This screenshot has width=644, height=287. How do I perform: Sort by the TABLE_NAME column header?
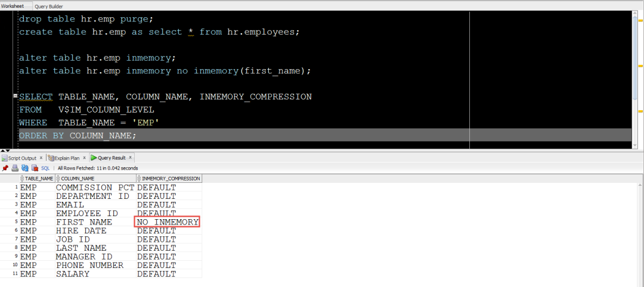[37, 179]
